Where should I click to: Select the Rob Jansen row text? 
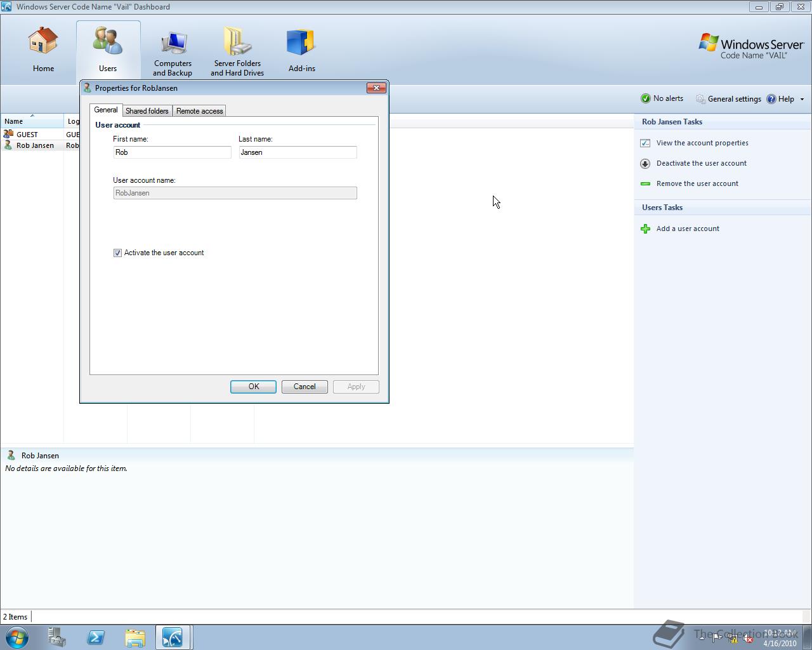point(35,145)
